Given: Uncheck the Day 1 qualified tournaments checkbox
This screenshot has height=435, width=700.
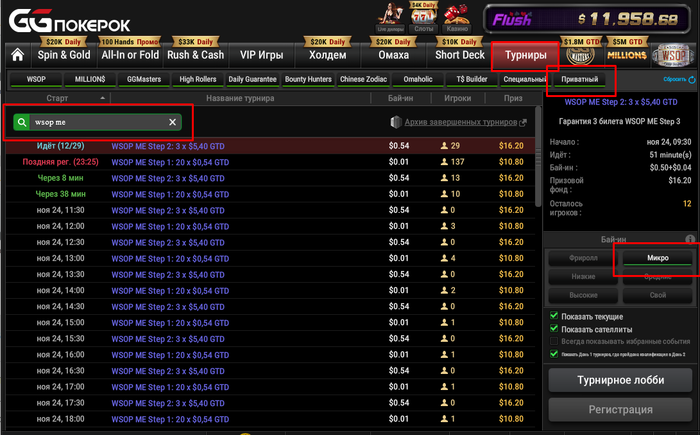Looking at the screenshot, I should 554,354.
